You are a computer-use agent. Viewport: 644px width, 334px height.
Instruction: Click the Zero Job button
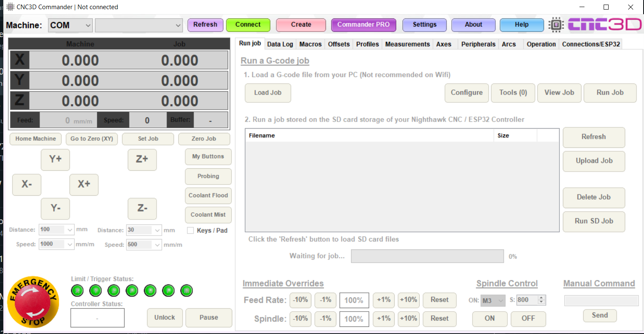tap(204, 139)
